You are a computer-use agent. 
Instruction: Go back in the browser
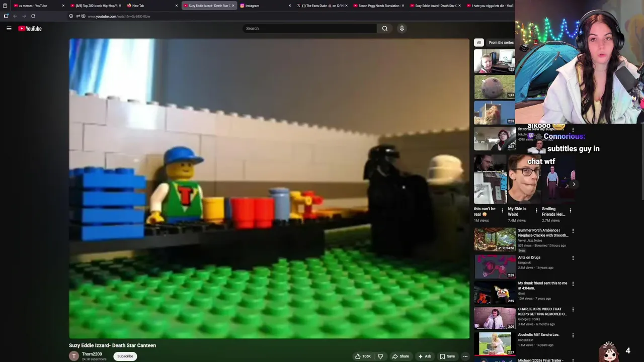15,16
